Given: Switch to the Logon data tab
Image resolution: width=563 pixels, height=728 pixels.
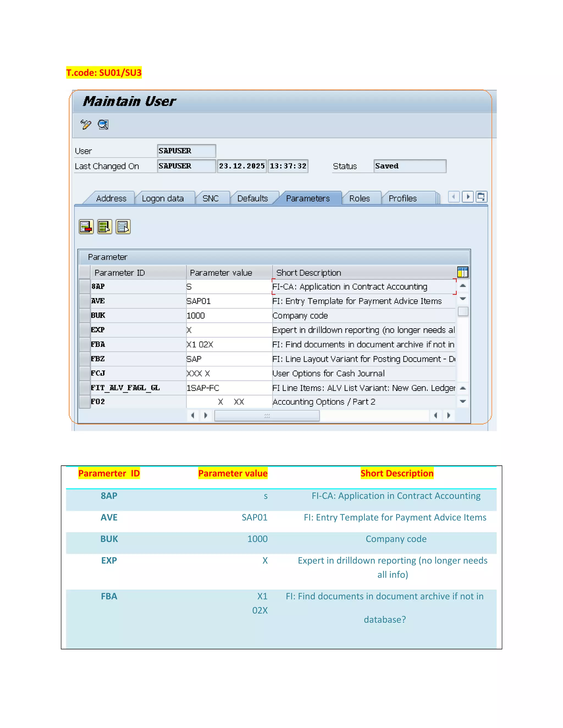Looking at the screenshot, I should click(x=163, y=199).
